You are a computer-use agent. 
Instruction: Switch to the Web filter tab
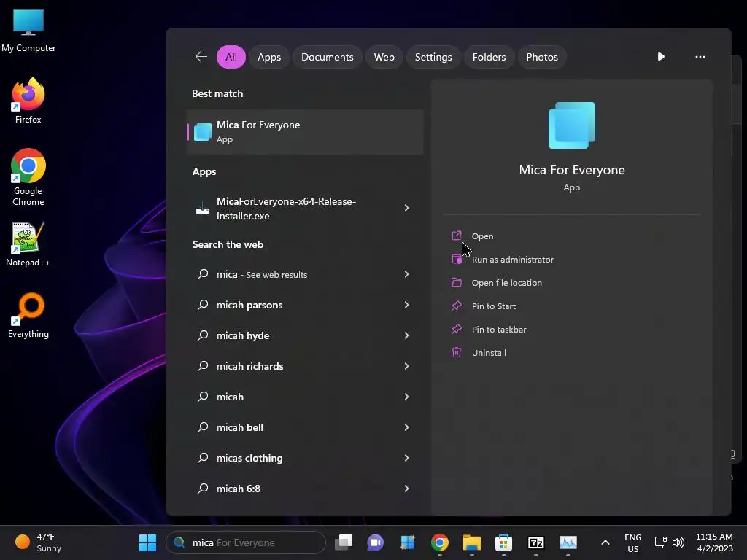pos(384,57)
